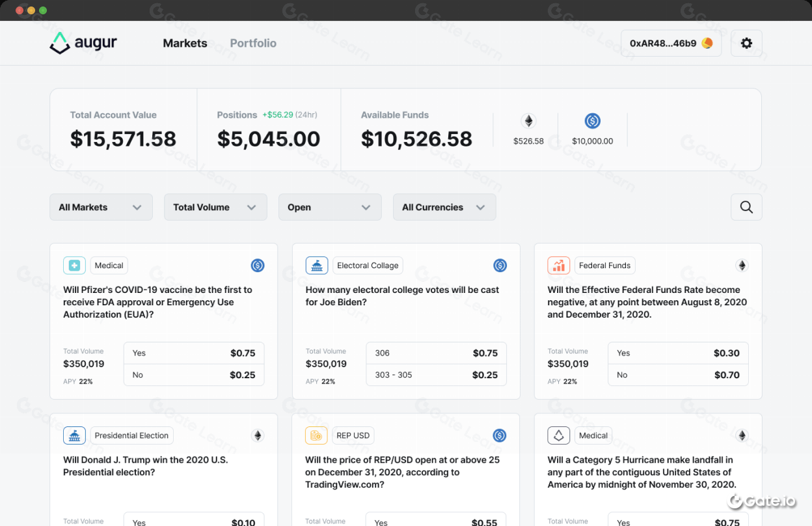Click the Ethereum icon on Presidential Election card
This screenshot has width=812, height=526.
pyautogui.click(x=258, y=436)
